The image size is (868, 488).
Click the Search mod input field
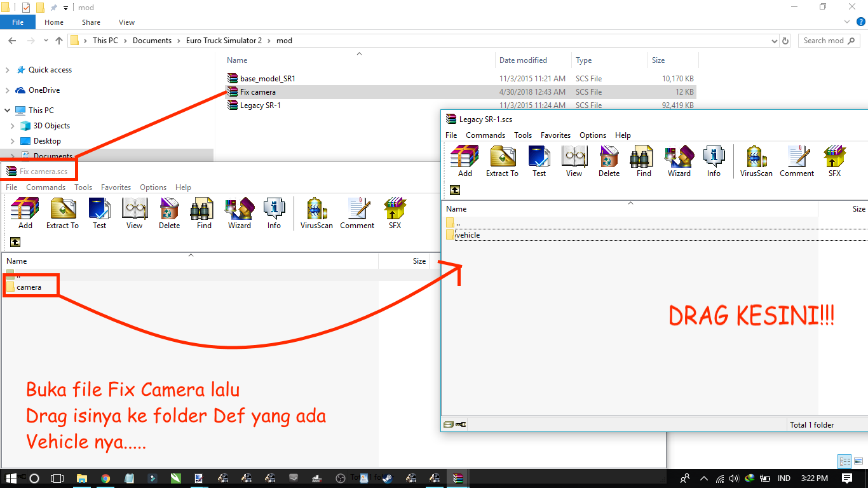tap(829, 41)
